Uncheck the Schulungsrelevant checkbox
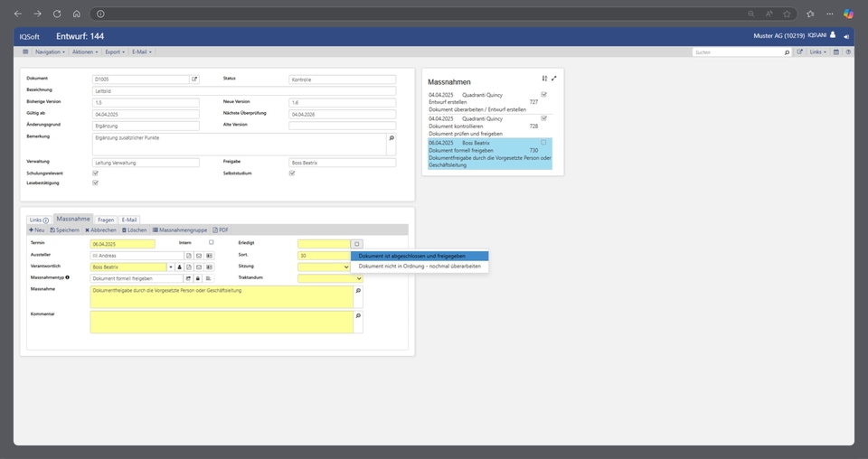The width and height of the screenshot is (868, 459). click(x=95, y=173)
